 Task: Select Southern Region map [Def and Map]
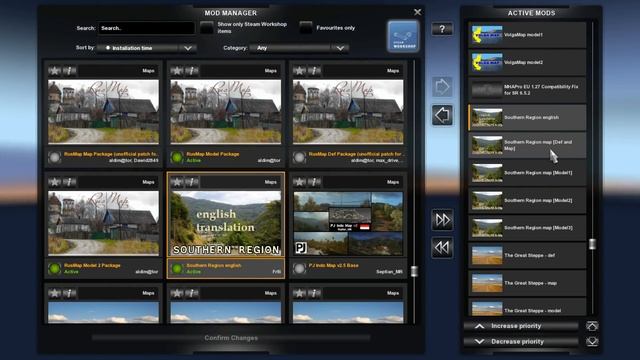(527, 145)
